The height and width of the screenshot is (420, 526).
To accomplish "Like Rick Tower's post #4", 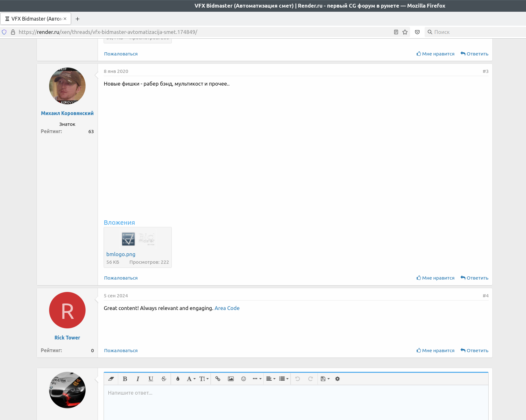I will [x=435, y=351].
